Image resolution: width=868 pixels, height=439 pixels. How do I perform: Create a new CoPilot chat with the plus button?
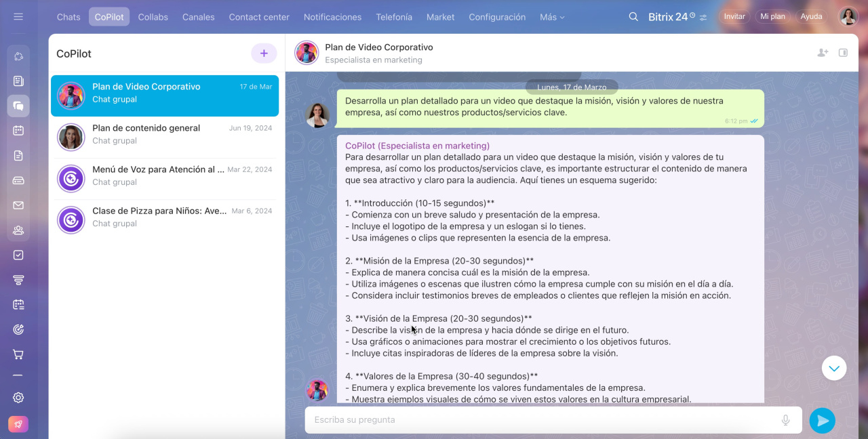264,54
